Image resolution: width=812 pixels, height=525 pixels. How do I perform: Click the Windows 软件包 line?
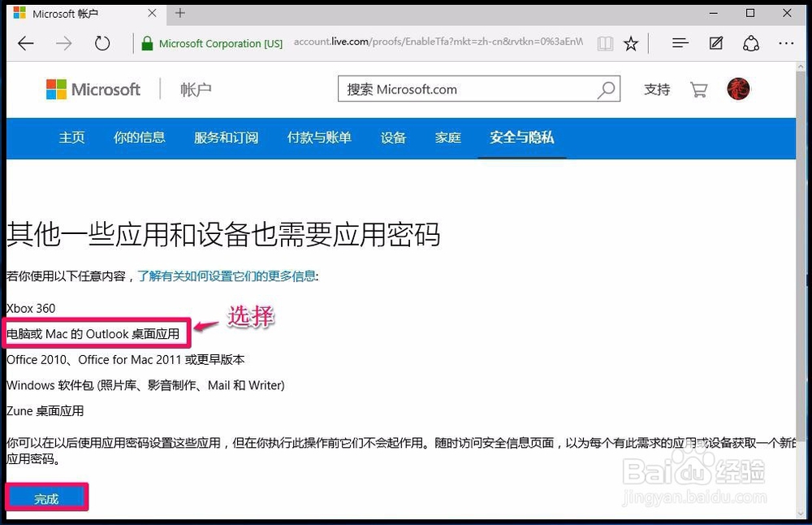point(145,385)
